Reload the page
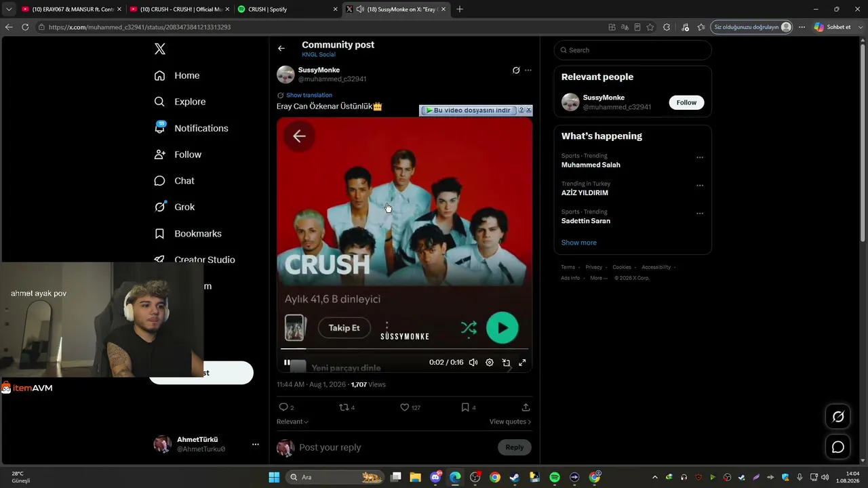Image resolution: width=868 pixels, height=488 pixels. [25, 27]
